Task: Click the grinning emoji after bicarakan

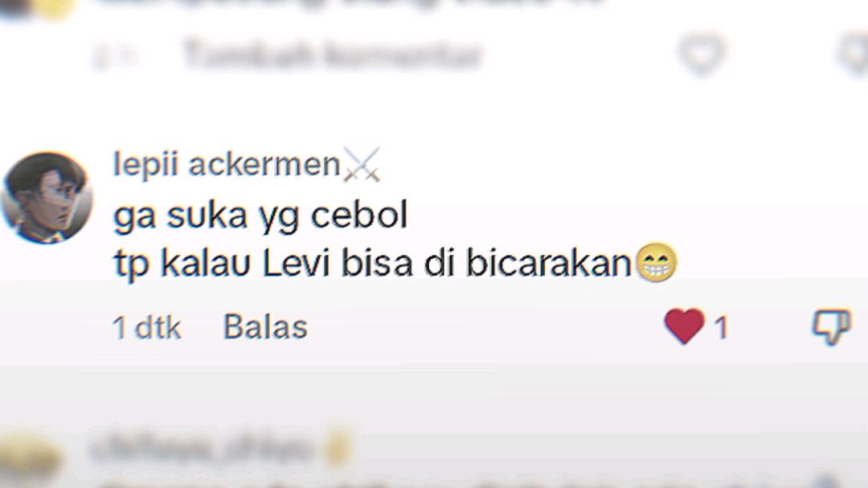Action: point(657,263)
